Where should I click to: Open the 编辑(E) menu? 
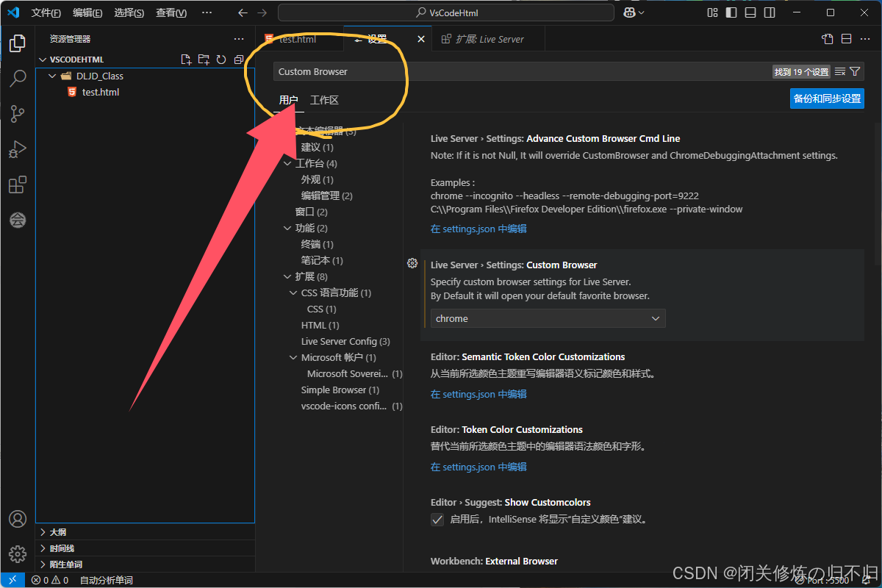point(87,12)
